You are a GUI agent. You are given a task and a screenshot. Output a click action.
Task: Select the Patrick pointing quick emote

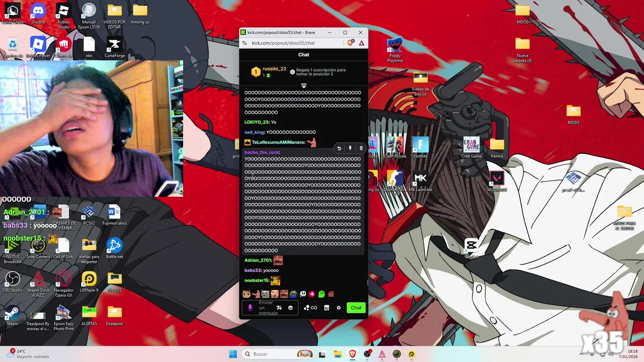256,294
